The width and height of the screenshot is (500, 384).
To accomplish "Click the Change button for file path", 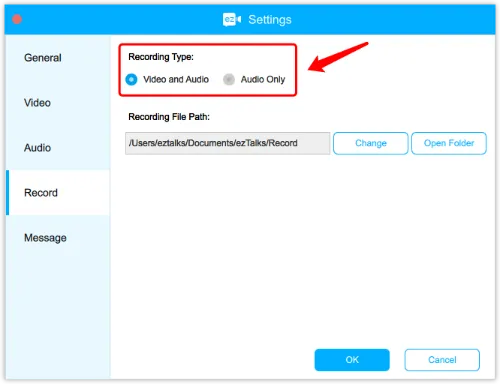I will (371, 143).
